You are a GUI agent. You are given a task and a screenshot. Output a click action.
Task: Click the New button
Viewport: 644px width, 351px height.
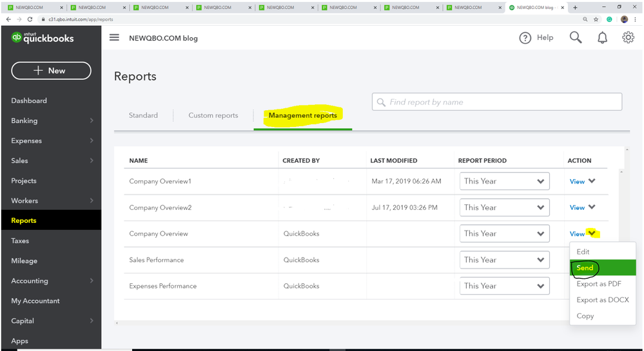click(51, 71)
